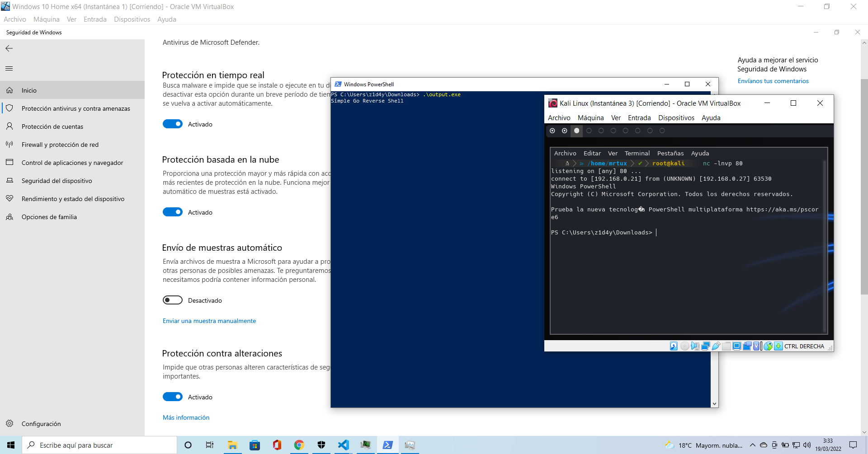Open Seguridad del dispositivo
This screenshot has height=454, width=868.
click(x=72, y=181)
